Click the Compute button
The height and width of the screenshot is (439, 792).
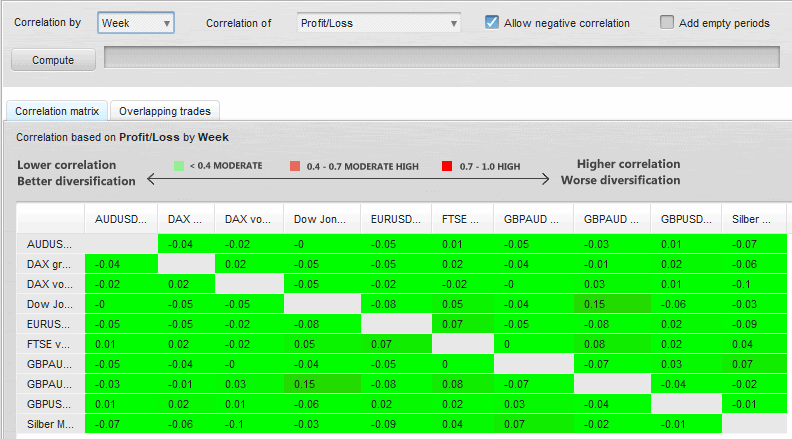53,60
